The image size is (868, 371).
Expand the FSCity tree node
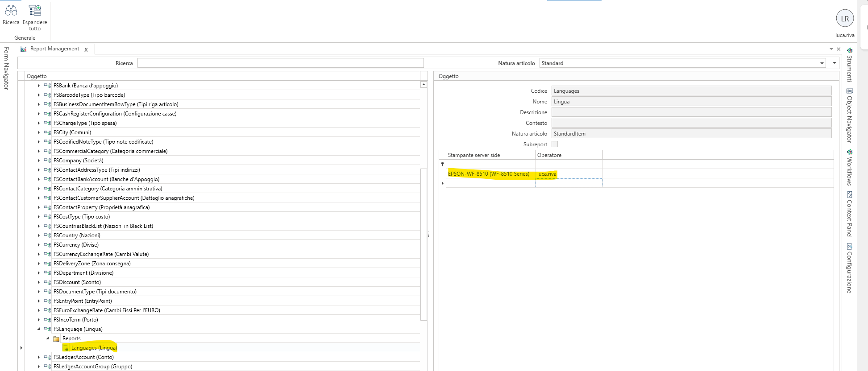pyautogui.click(x=38, y=132)
